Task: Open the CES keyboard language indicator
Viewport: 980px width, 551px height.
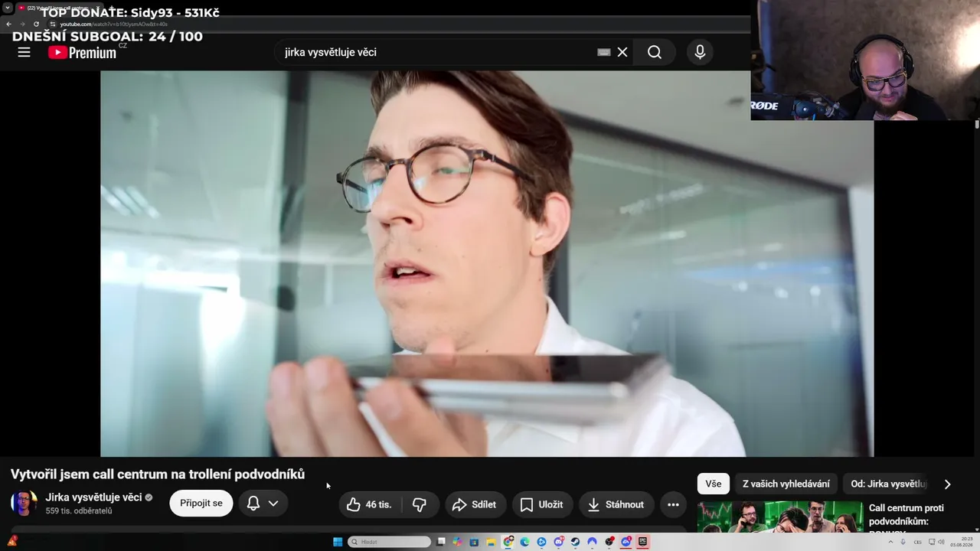Action: (917, 542)
